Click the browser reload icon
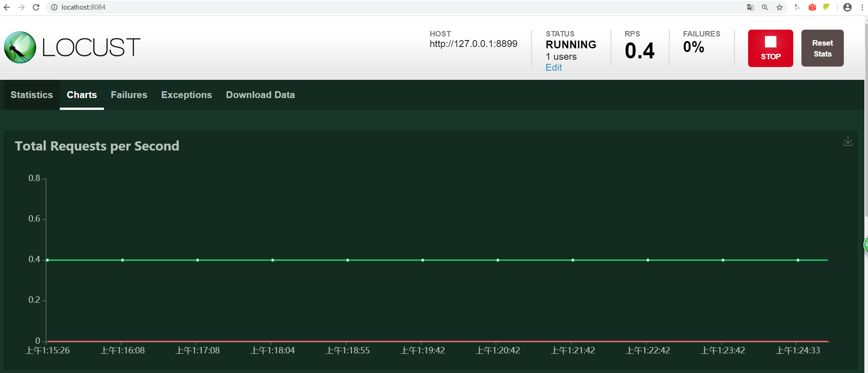This screenshot has width=868, height=373. coord(36,7)
